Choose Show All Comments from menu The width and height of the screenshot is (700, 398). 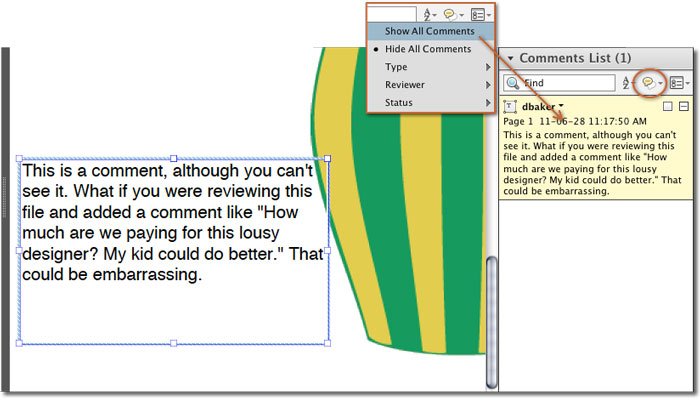(430, 31)
